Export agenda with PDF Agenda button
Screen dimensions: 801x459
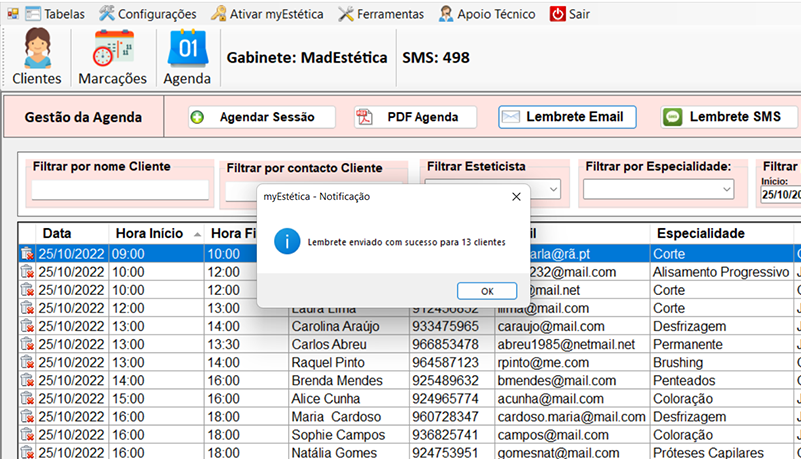click(416, 117)
